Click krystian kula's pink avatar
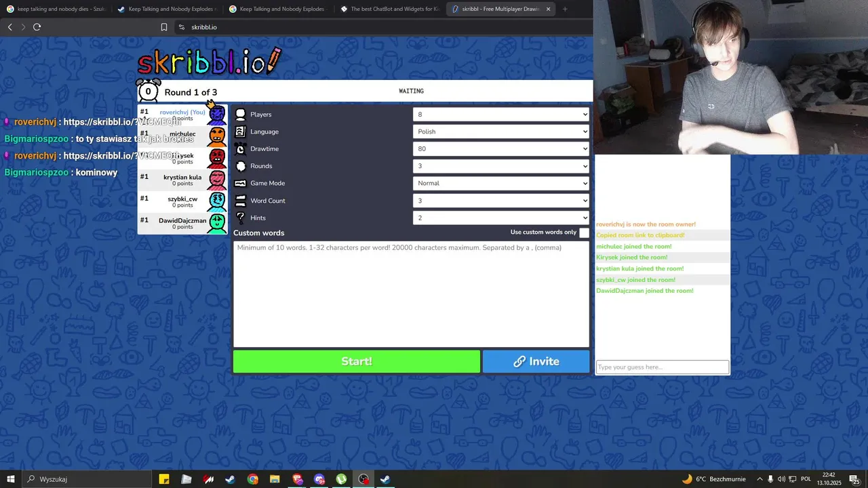This screenshot has width=868, height=488. (217, 180)
